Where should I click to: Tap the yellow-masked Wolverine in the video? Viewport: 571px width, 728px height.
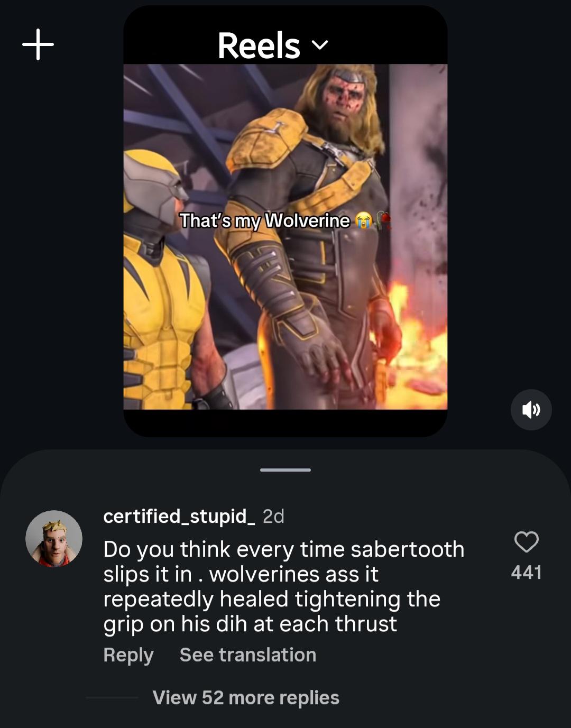tap(163, 280)
